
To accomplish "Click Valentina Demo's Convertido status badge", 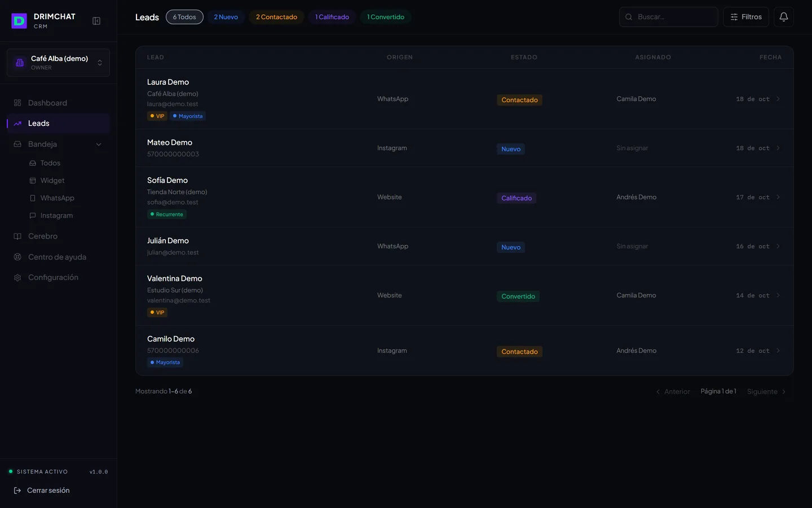I will click(518, 296).
